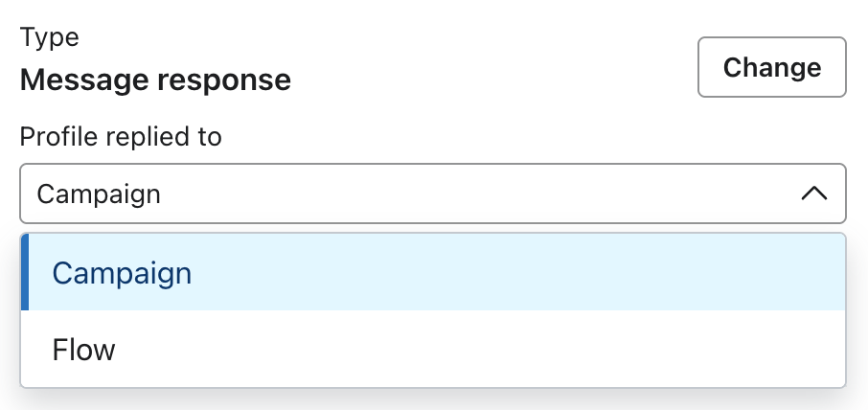Close the Profile replied to dropdown
Viewport: 868px width, 410px height.
[812, 194]
